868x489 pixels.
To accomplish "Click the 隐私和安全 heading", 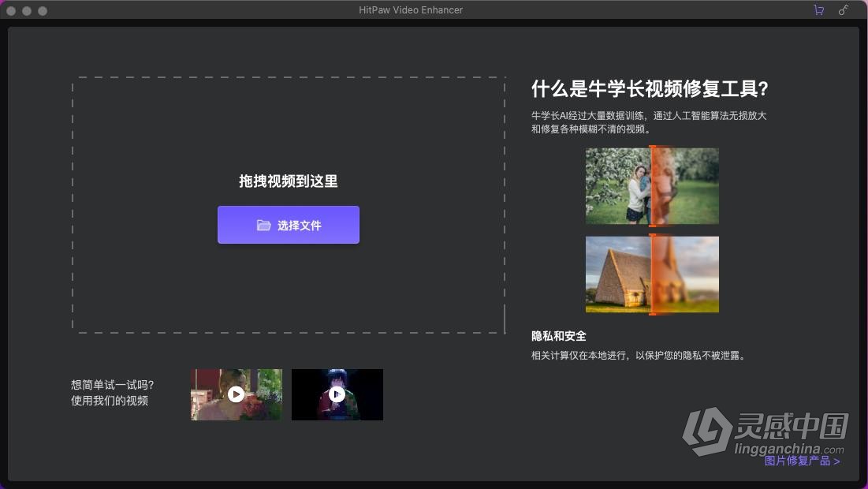I will click(558, 336).
